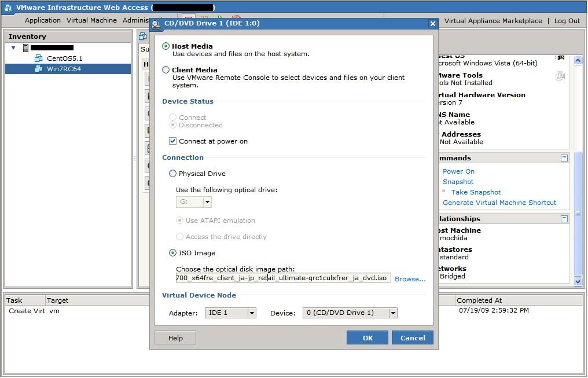This screenshot has width=588, height=378.
Task: Click the Win7RC64 virtual machine icon
Action: pyautogui.click(x=38, y=69)
